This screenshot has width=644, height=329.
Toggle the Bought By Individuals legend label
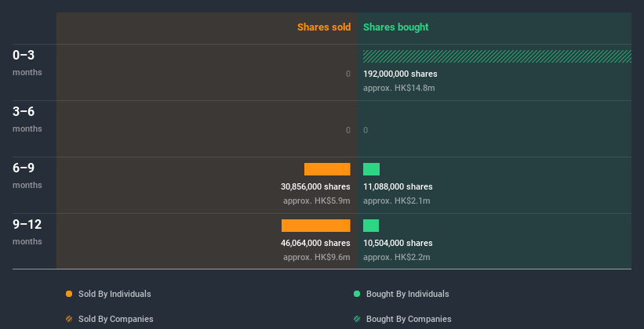point(407,294)
